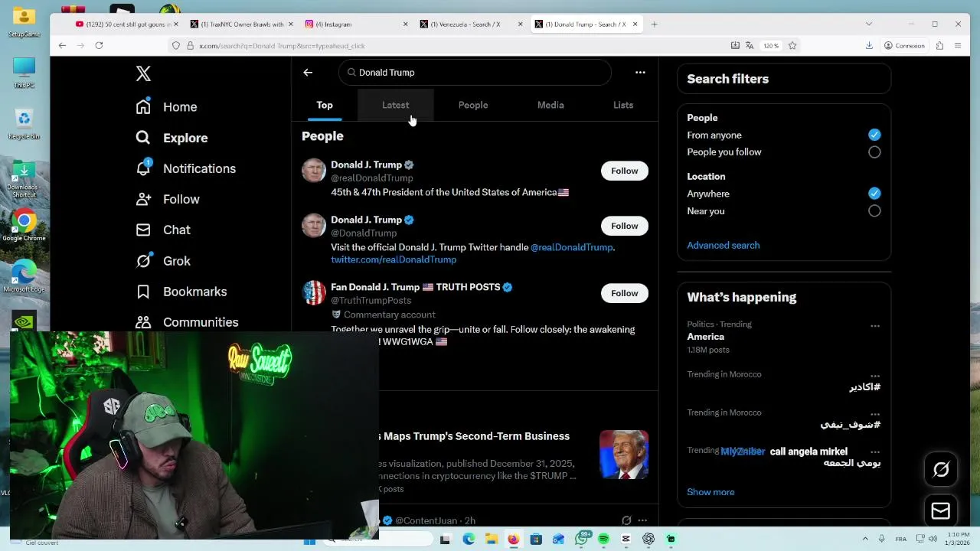This screenshot has height=551, width=980.
Task: Click translate page icon in address bar
Action: (750, 46)
